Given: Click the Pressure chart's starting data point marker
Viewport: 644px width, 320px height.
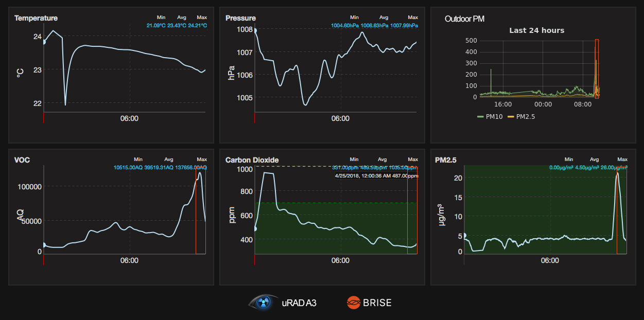Looking at the screenshot, I should (x=255, y=31).
